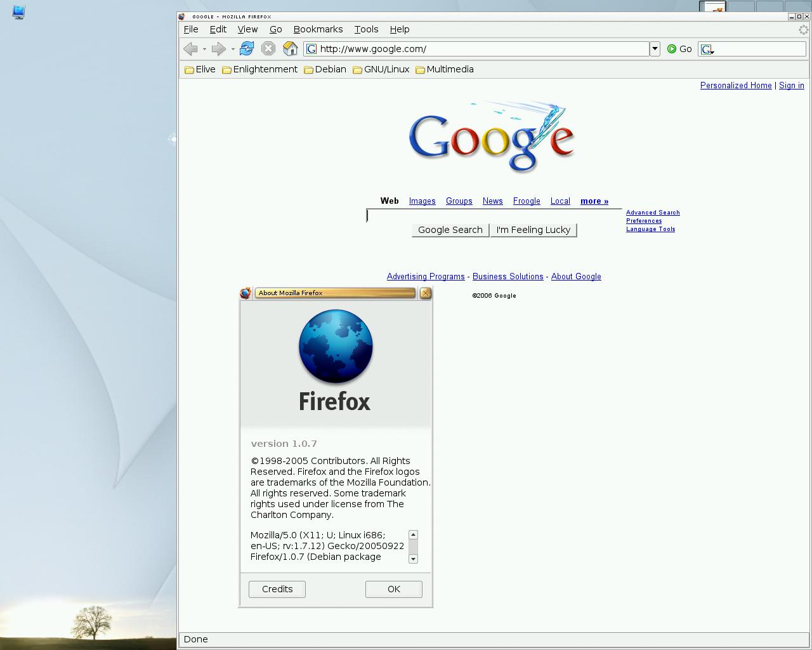Open the Preferences link
The image size is (812, 650).
pyautogui.click(x=644, y=221)
